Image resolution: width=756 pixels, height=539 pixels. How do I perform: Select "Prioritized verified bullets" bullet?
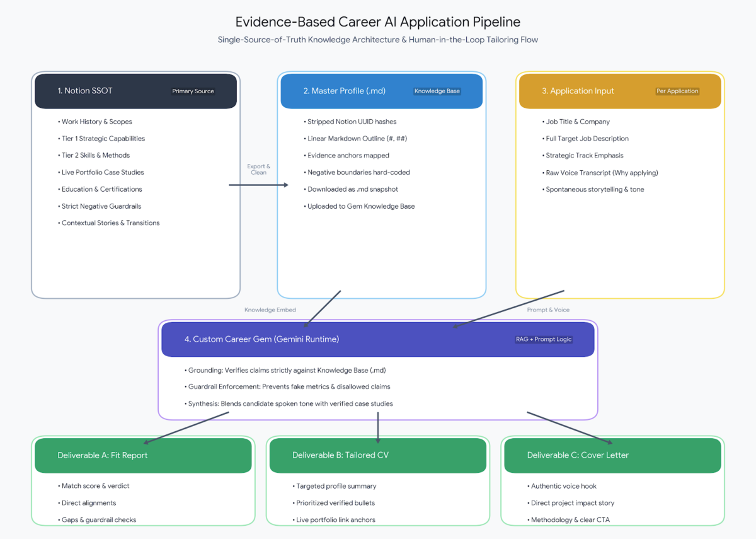tap(334, 503)
